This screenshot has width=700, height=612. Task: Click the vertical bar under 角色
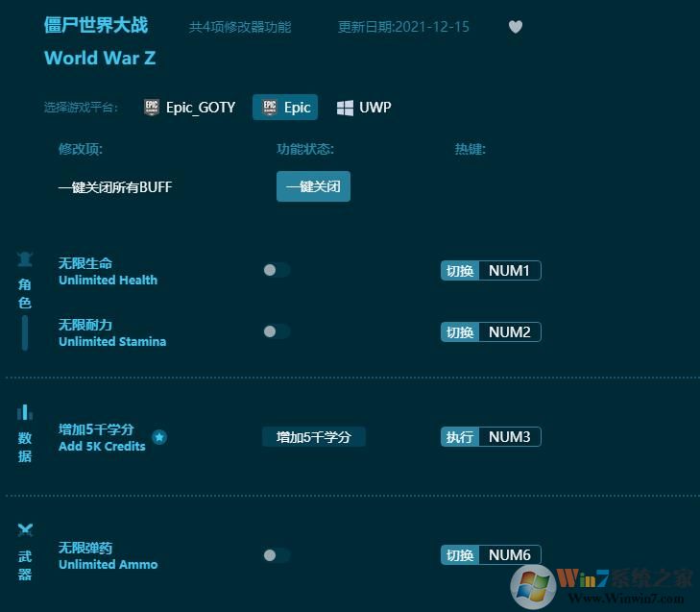coord(25,333)
